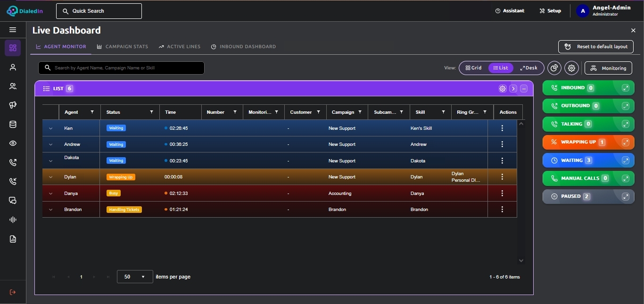Image resolution: width=644 pixels, height=304 pixels.
Task: Open the audio waveform icon in sidebar
Action: (x=13, y=220)
